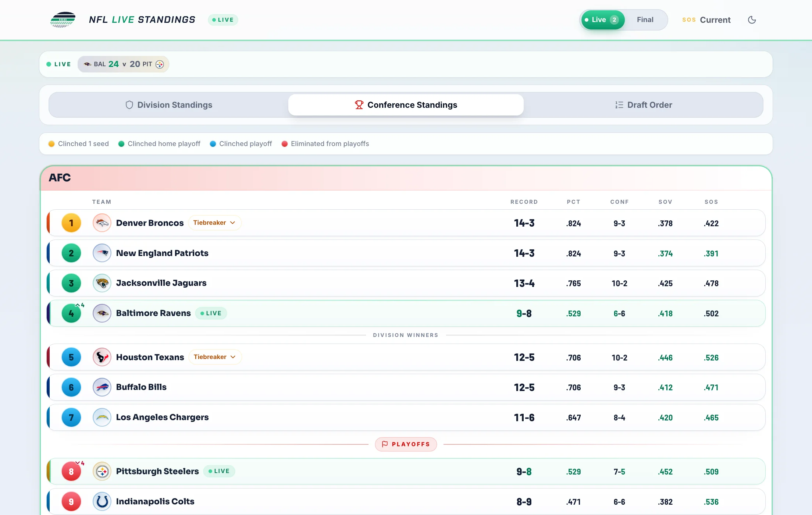This screenshot has height=515, width=812.
Task: Click seed 4 badge for Ravens
Action: pyautogui.click(x=71, y=313)
